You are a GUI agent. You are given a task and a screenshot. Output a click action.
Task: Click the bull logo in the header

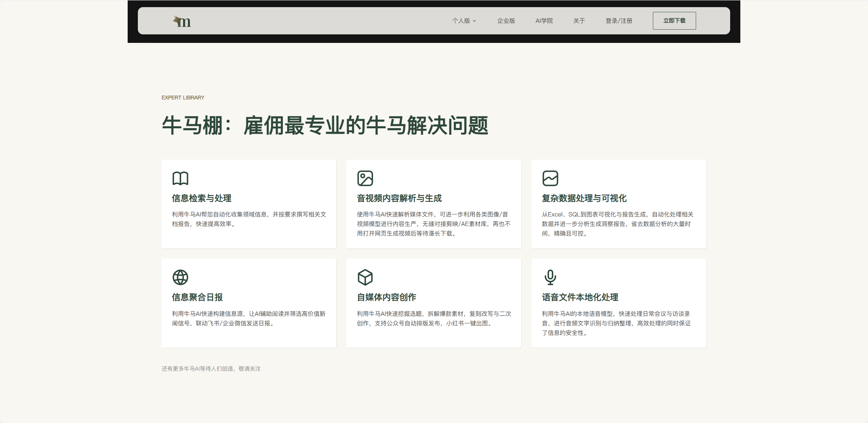click(x=182, y=21)
